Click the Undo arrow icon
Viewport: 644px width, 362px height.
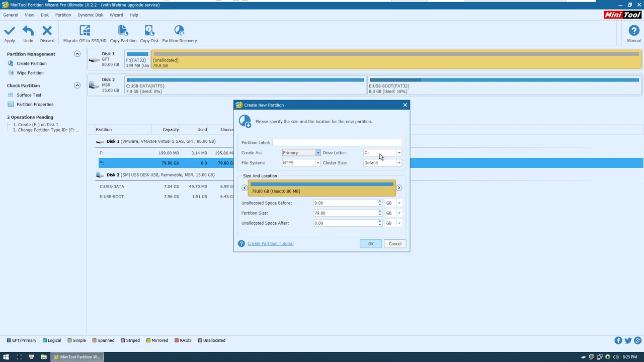pyautogui.click(x=28, y=31)
